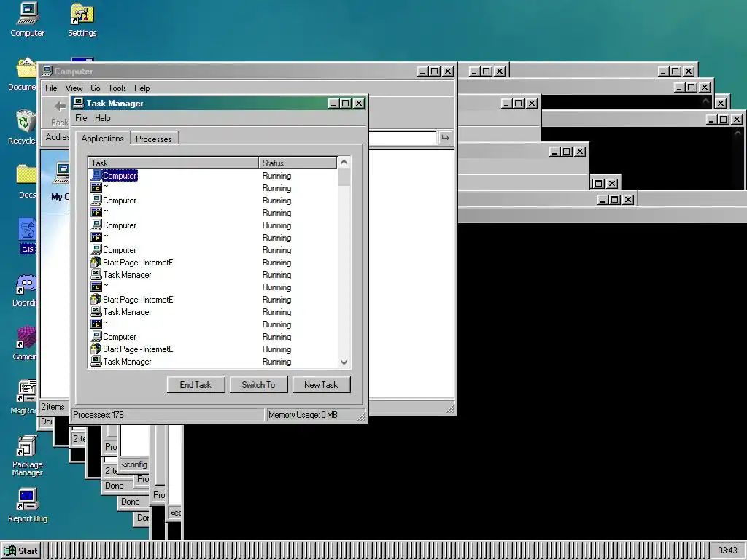
Task: Close the Task Manager window
Action: click(359, 104)
